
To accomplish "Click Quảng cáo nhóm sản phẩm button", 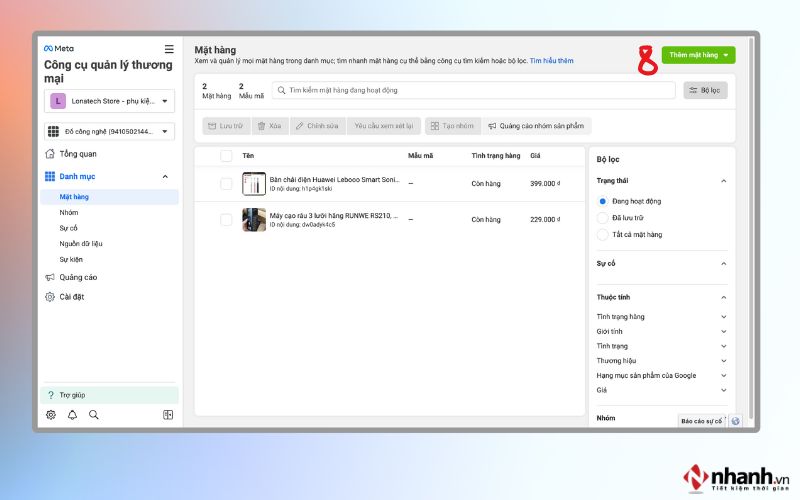I will [536, 126].
